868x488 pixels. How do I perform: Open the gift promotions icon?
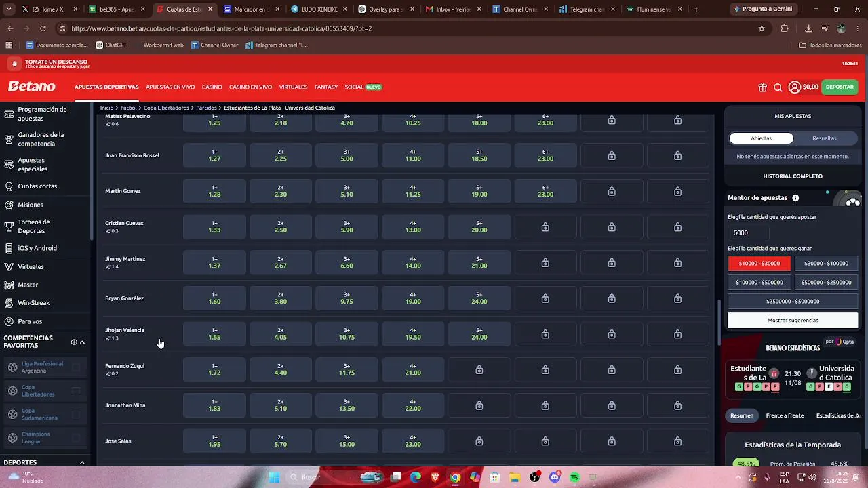762,87
